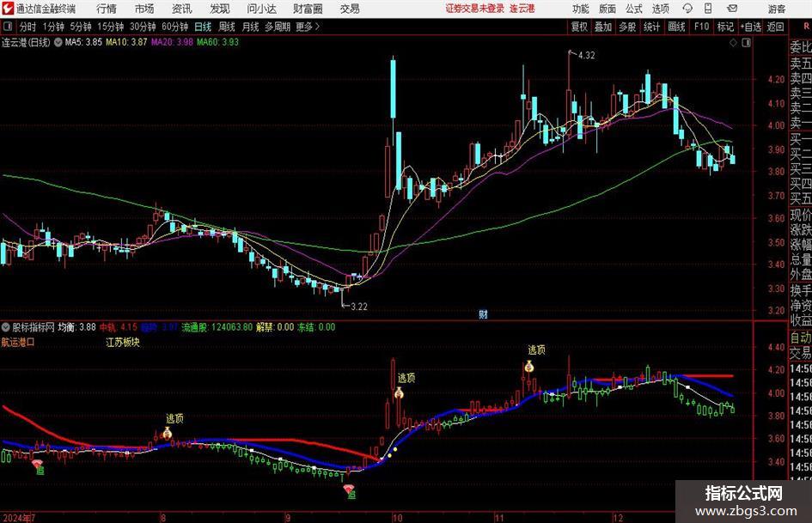Click the 多股 multi-stock button
Viewport: 812px width, 523px height.
(627, 27)
